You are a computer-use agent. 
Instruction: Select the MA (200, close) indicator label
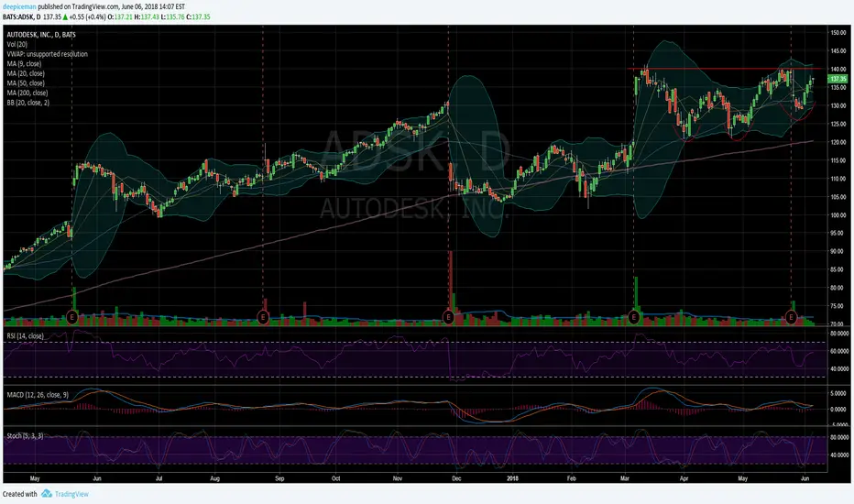27,93
